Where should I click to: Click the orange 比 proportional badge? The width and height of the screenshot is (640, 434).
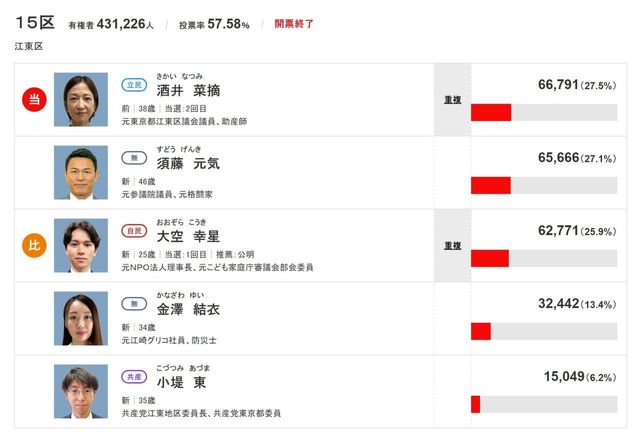[33, 245]
